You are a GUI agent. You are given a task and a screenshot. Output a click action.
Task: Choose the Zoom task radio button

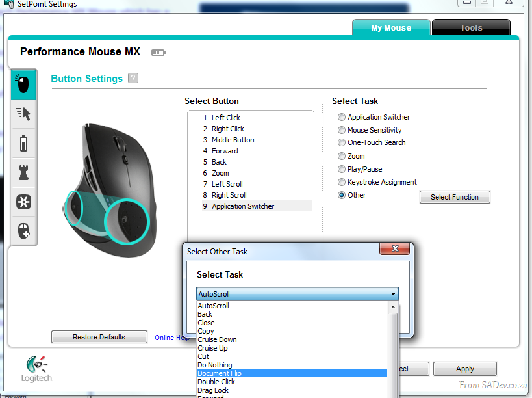341,156
